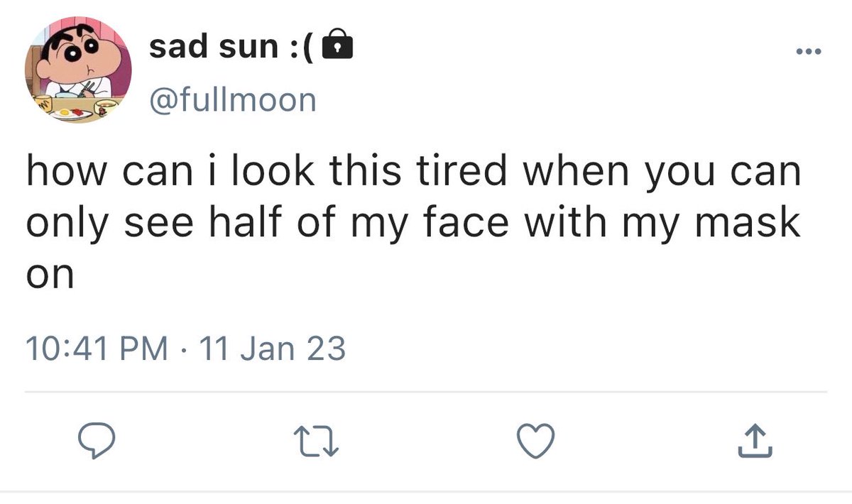
Task: Click the padlock icon beside sad sun
Action: 337,48
